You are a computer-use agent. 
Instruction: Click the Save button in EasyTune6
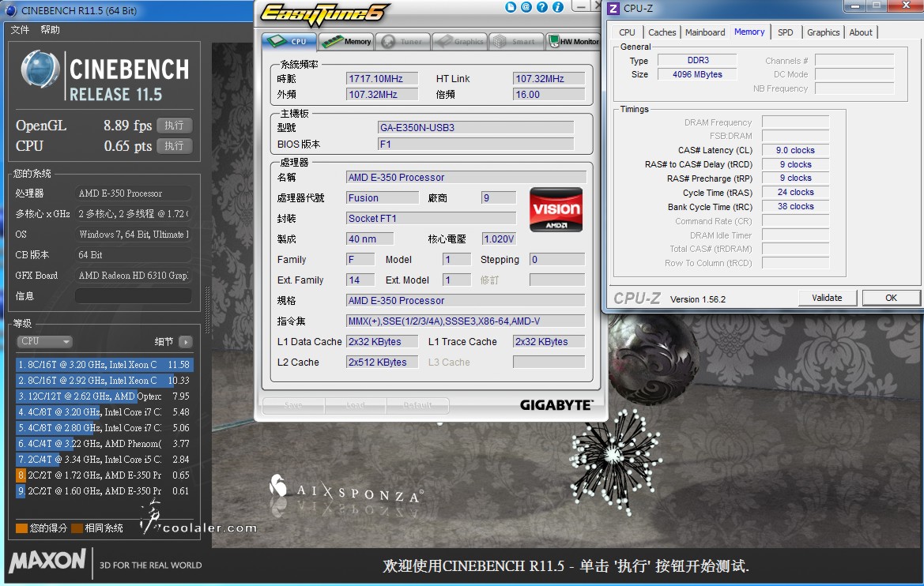pyautogui.click(x=293, y=406)
